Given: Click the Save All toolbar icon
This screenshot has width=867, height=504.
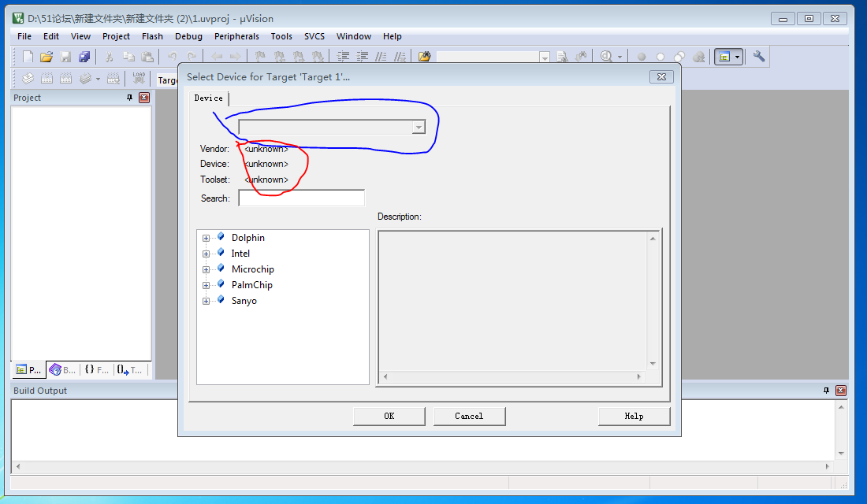Looking at the screenshot, I should coord(84,57).
